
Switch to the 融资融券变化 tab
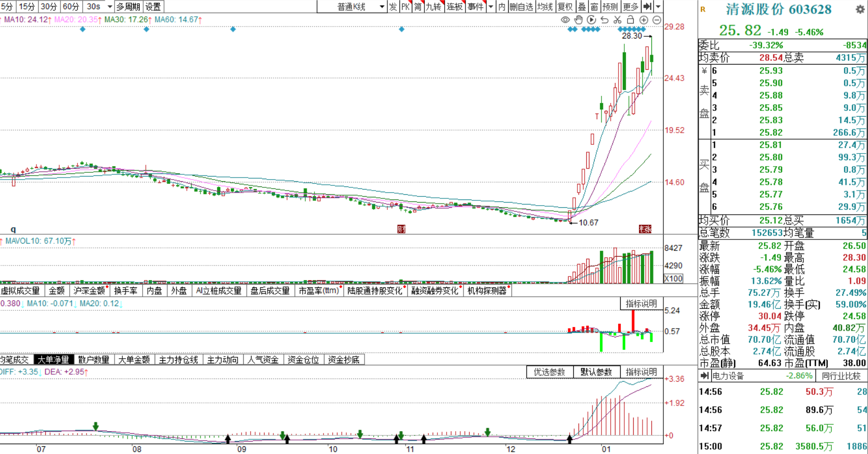click(x=435, y=291)
